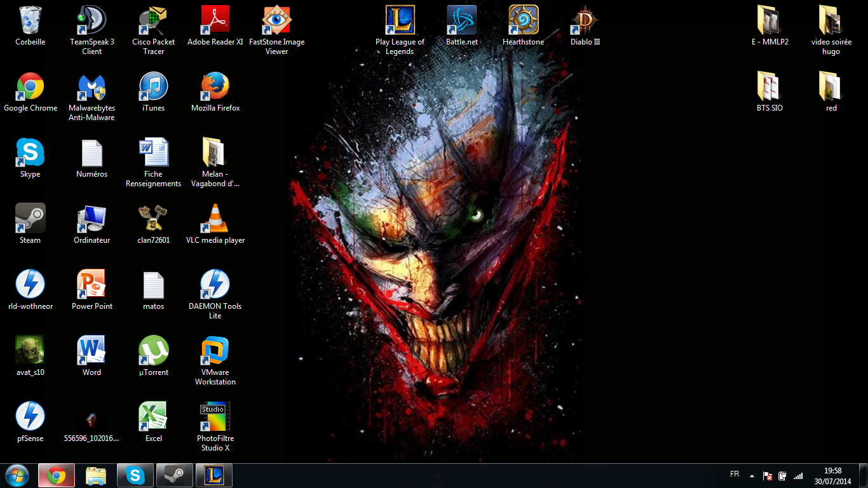The height and width of the screenshot is (488, 868).
Task: Select the Skype desktop icon
Action: (30, 152)
